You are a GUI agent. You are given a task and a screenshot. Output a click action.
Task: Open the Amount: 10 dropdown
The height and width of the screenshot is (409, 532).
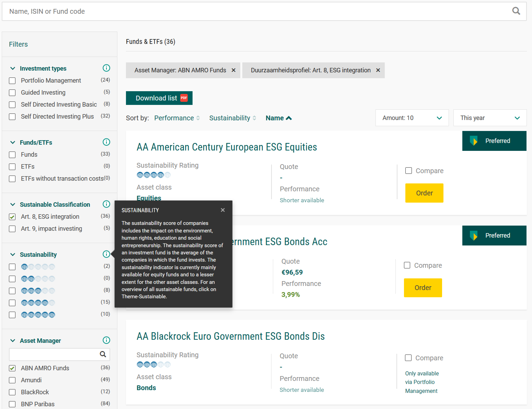click(412, 118)
